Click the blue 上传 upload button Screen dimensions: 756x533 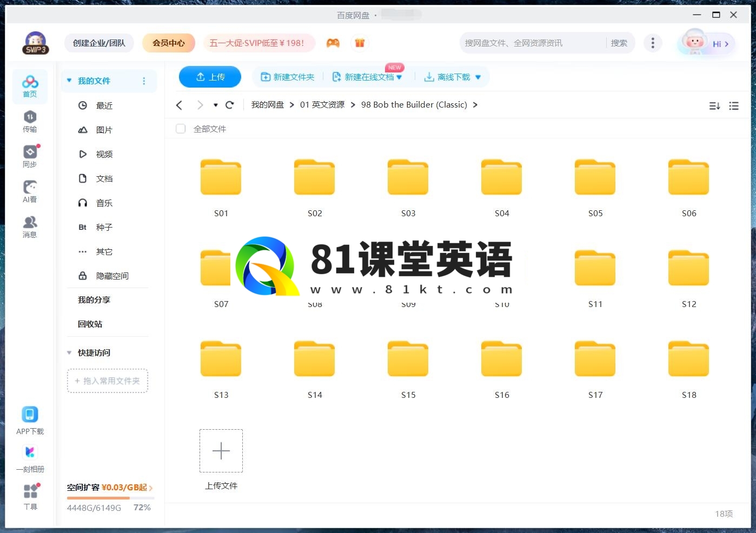pyautogui.click(x=210, y=77)
